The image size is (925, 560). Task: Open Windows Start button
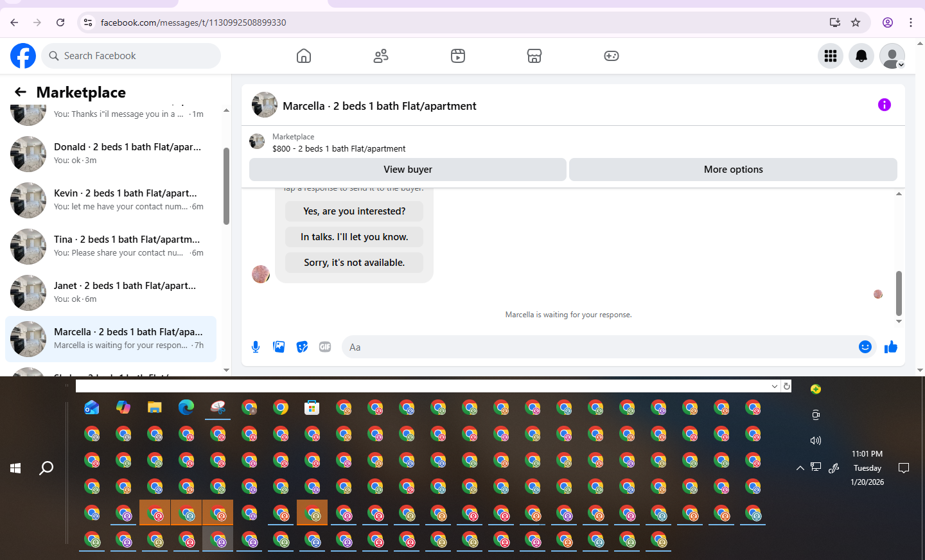[16, 468]
